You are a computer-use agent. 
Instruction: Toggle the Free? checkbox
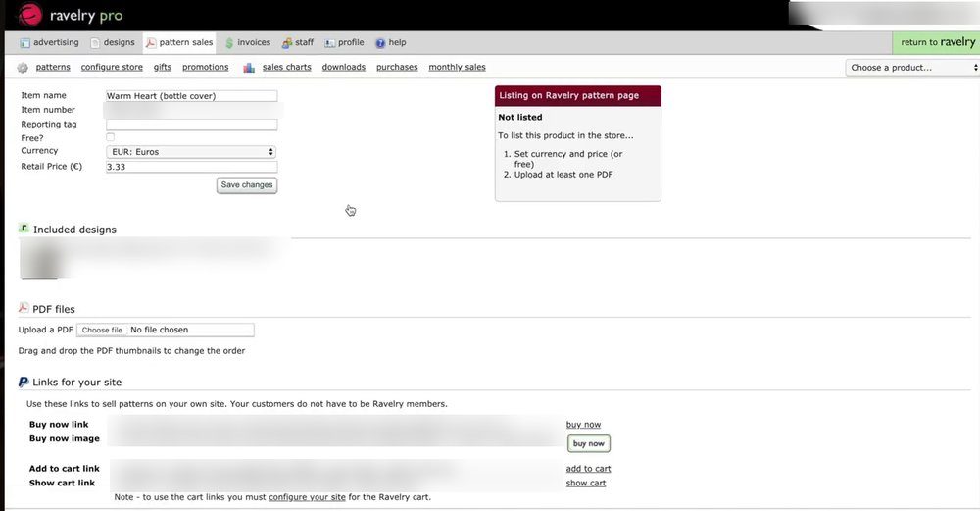pos(110,137)
